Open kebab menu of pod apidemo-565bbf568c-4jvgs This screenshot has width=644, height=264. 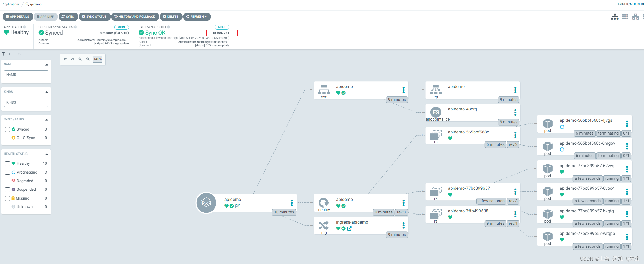[627, 124]
